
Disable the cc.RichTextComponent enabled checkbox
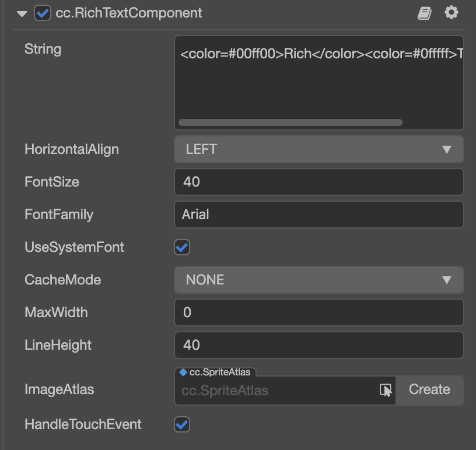[x=43, y=13]
